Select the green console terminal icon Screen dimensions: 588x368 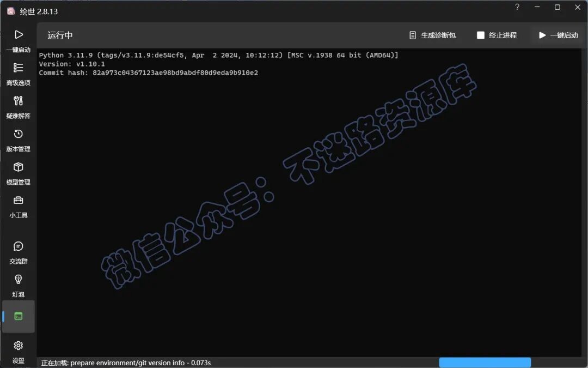point(19,316)
